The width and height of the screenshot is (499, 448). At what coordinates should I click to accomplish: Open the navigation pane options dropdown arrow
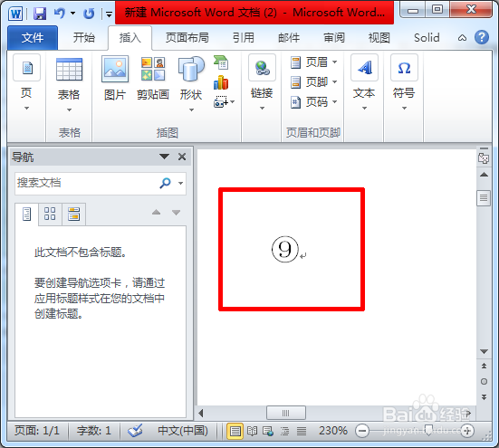pos(164,157)
